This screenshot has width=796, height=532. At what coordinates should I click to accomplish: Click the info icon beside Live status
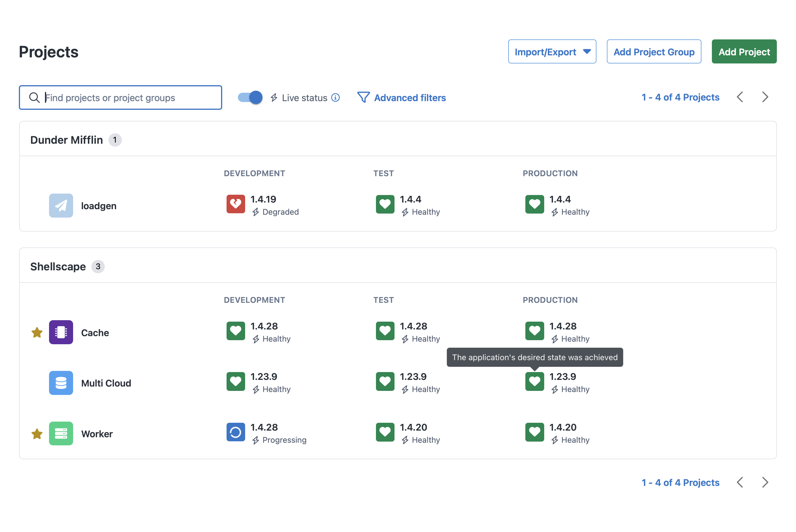tap(336, 97)
